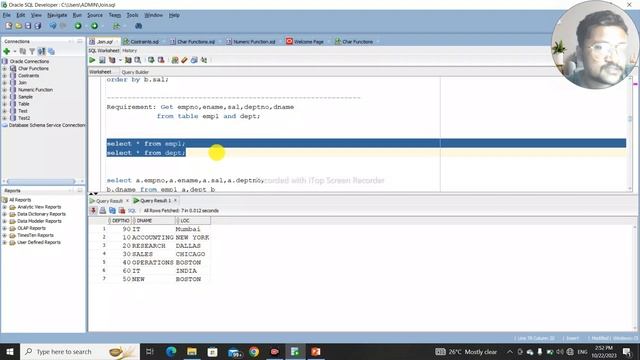Click the Undo icon in main toolbar
Viewport: 640px width, 360px height.
pyautogui.click(x=53, y=26)
